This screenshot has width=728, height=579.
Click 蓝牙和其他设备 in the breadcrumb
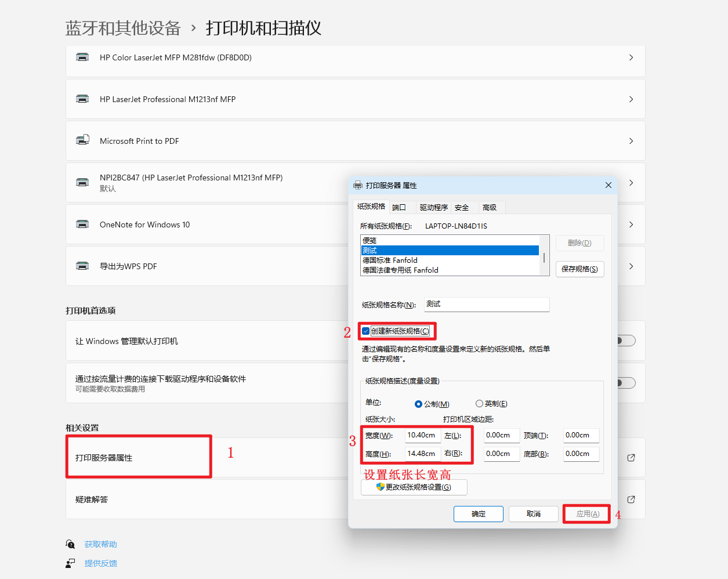click(123, 28)
